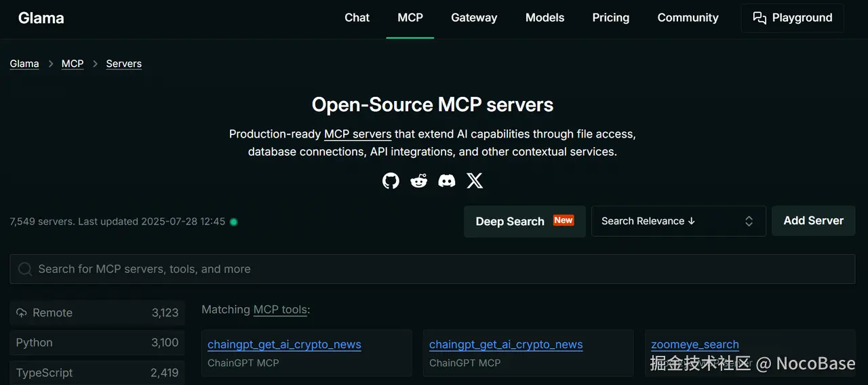
Task: Select the TypeScript filter
Action: 97,372
